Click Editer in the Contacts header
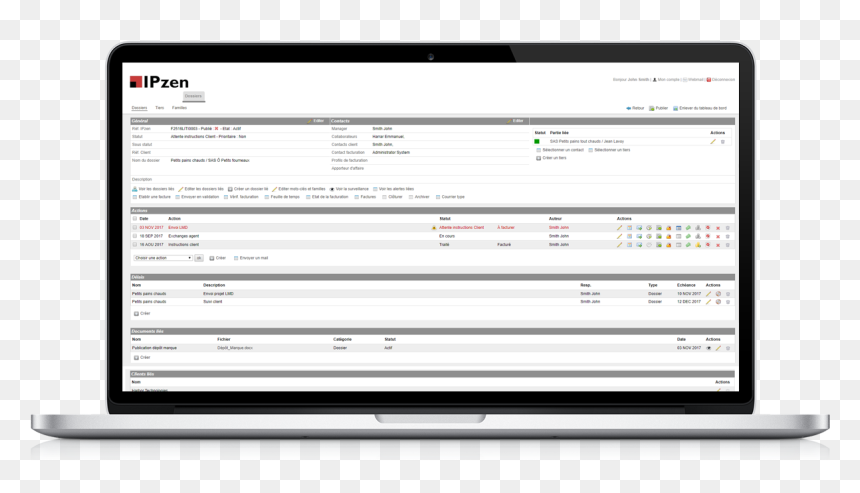 (516, 121)
